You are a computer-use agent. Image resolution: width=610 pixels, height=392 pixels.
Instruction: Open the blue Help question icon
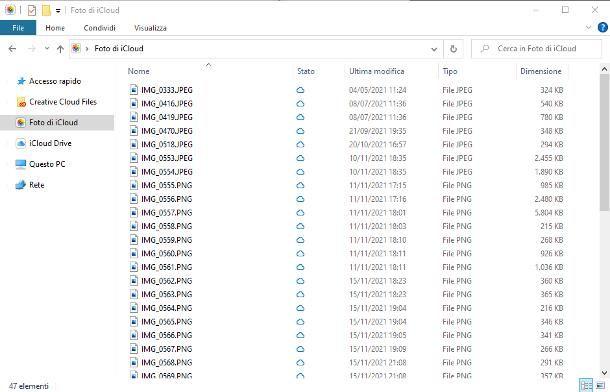point(603,27)
